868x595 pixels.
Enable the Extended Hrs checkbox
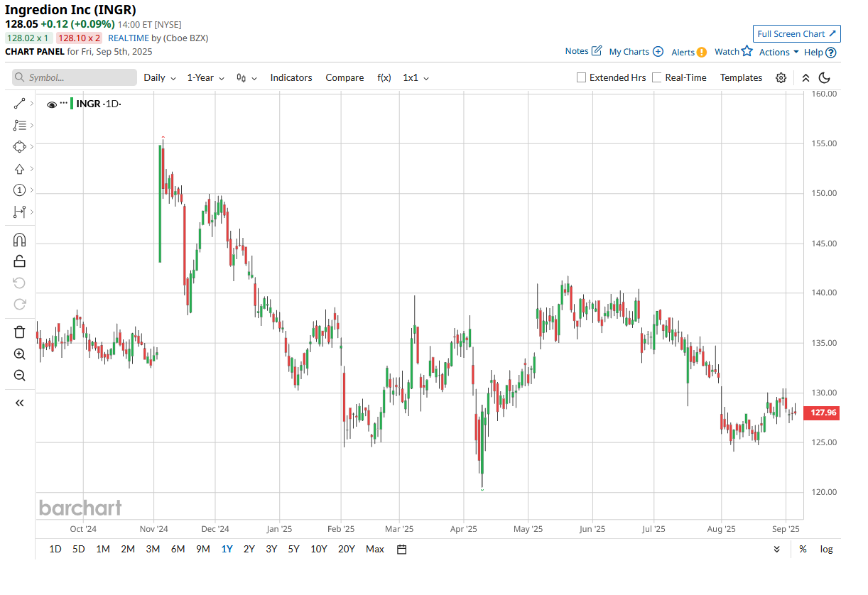click(581, 77)
